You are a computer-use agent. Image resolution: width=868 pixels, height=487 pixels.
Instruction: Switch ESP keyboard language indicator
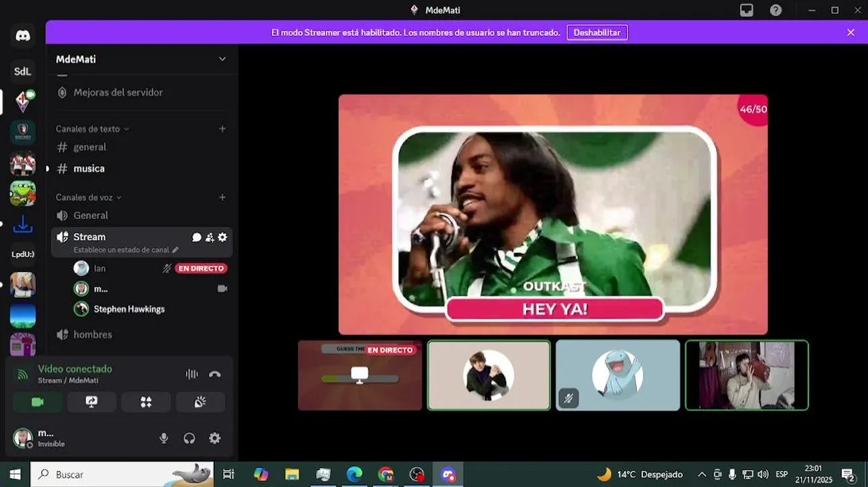point(782,474)
